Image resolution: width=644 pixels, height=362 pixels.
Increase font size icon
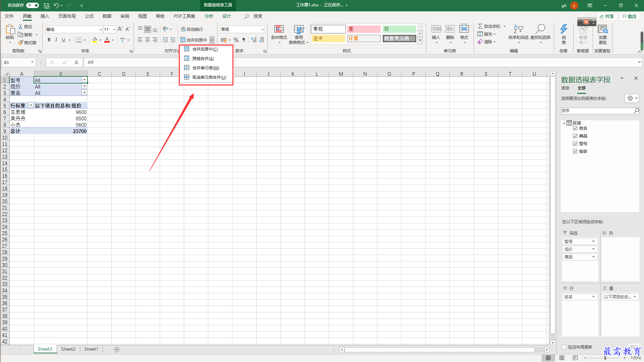tap(120, 29)
